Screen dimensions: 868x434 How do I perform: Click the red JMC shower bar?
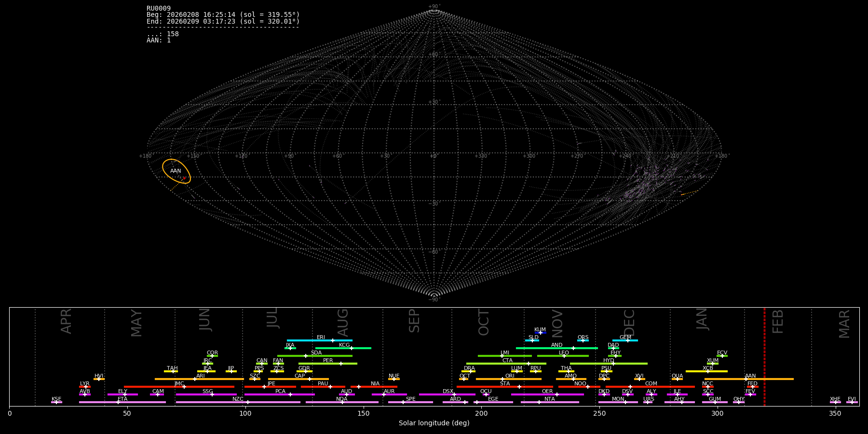179,387
